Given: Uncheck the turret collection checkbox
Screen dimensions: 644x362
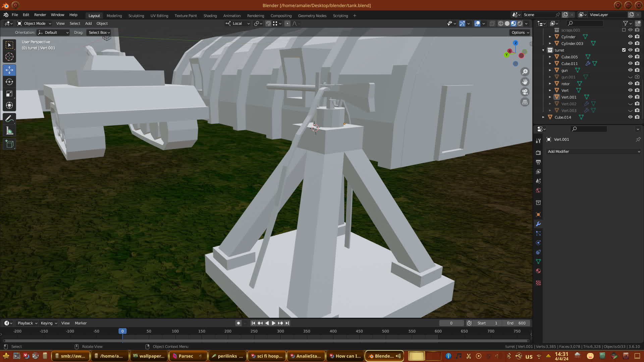Looking at the screenshot, I should click(x=624, y=50).
